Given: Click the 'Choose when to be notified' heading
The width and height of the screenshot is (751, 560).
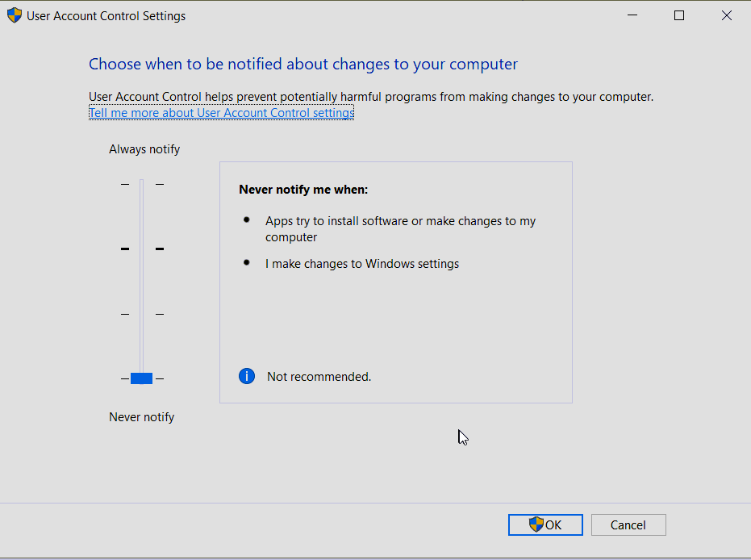Looking at the screenshot, I should [303, 65].
